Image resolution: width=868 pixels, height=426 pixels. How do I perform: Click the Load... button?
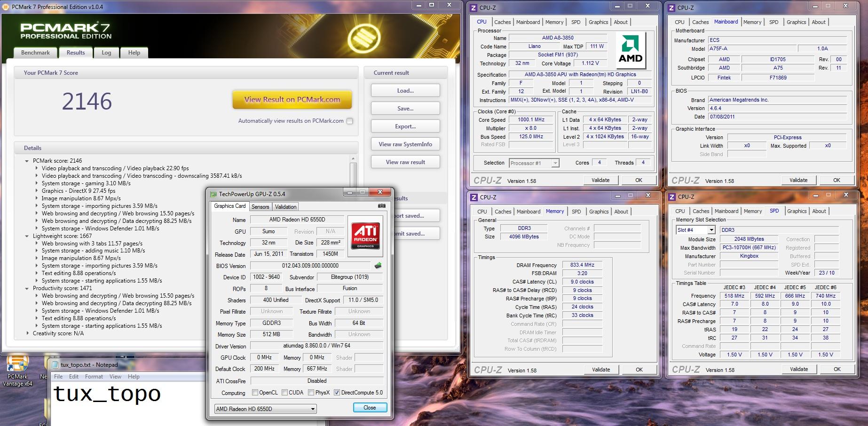pos(405,91)
